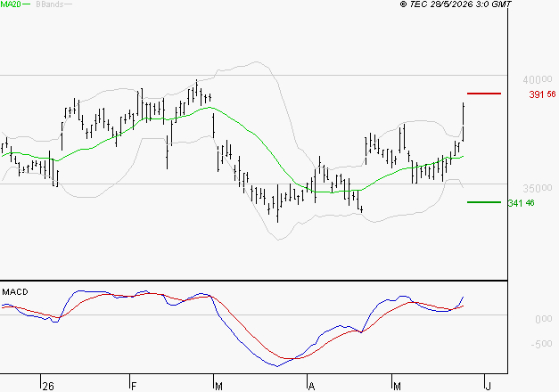Click the 26 year marker on time axis
This screenshot has height=392, width=559.
(48, 386)
